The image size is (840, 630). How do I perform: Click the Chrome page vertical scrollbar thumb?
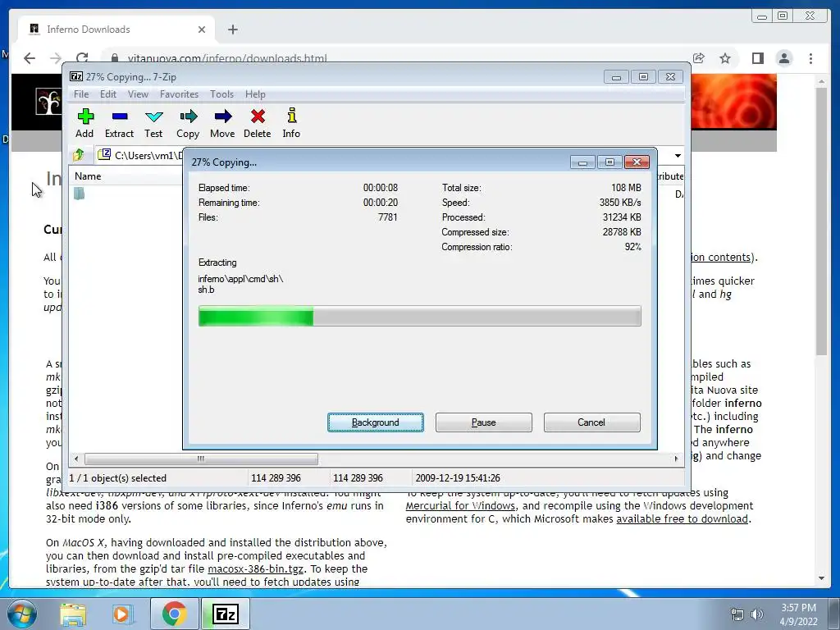pyautogui.click(x=821, y=221)
